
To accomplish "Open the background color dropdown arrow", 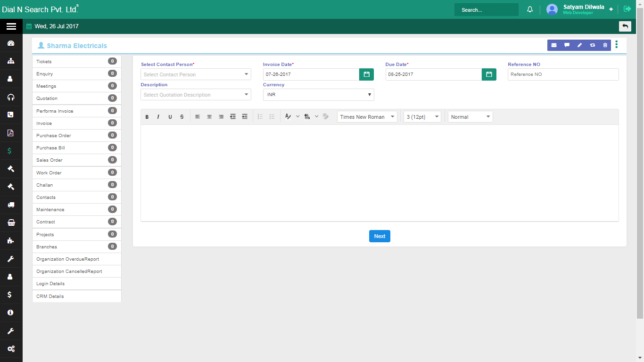I will point(317,116).
